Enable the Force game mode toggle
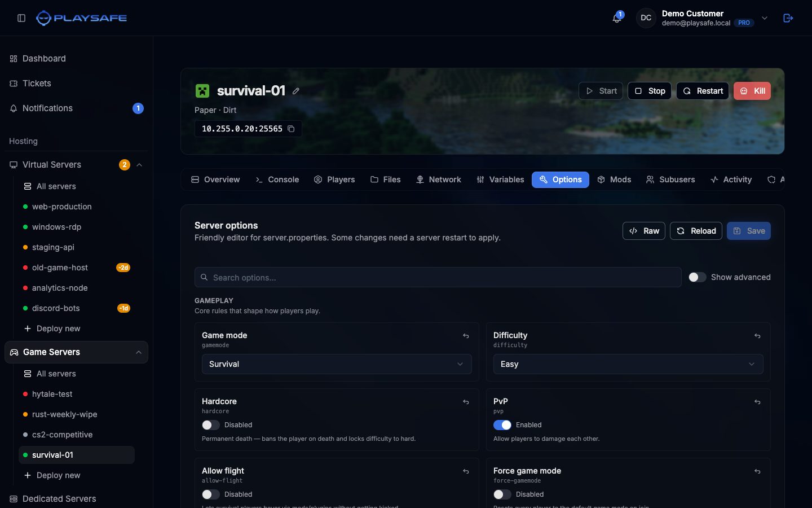Screen dimensions: 812x508 point(502,494)
